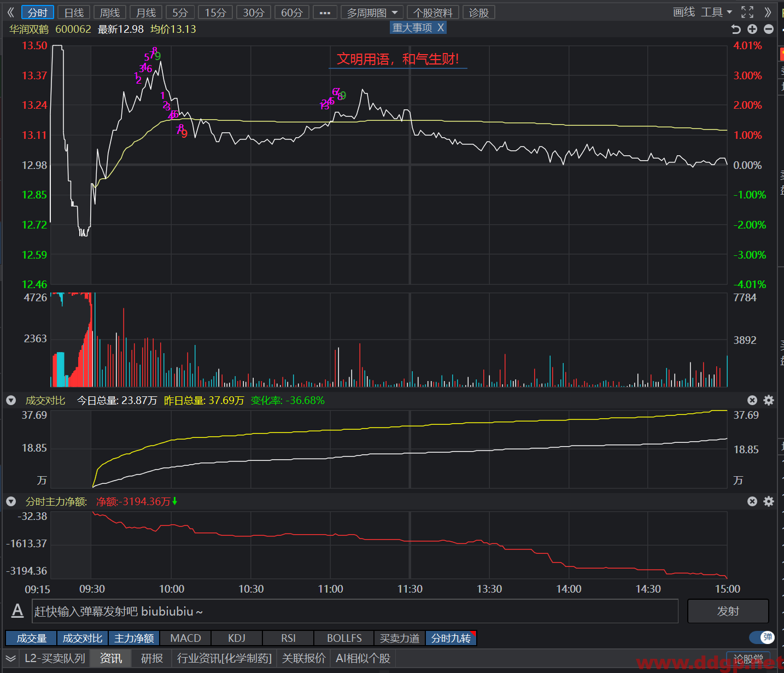Zoom in with the plus icon
Screen dimensions: 784x673
point(752,29)
